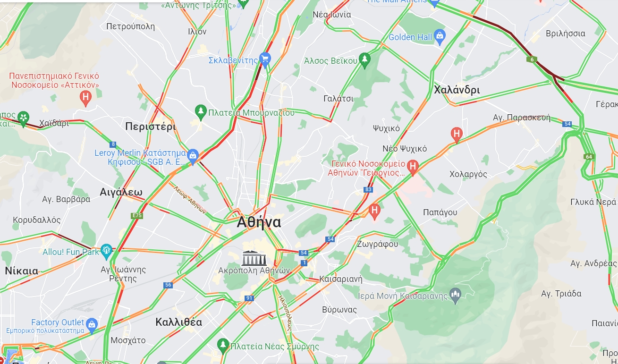The width and height of the screenshot is (618, 364).
Task: Select the Καλλιθέα district label
Action: pyautogui.click(x=179, y=322)
